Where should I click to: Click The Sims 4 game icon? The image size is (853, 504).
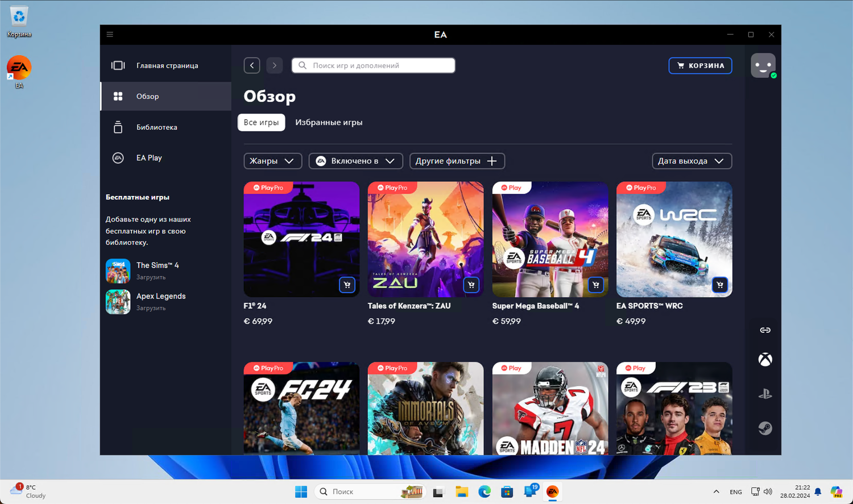pyautogui.click(x=118, y=271)
